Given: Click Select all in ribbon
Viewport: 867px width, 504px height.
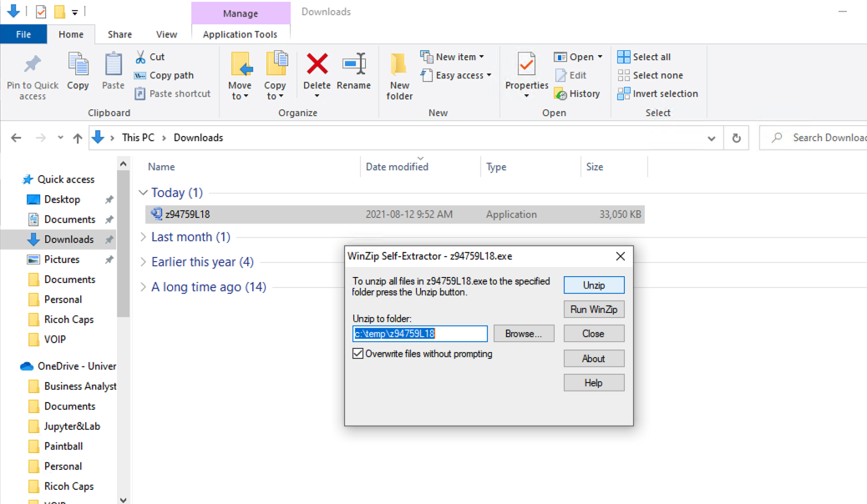Looking at the screenshot, I should click(644, 57).
